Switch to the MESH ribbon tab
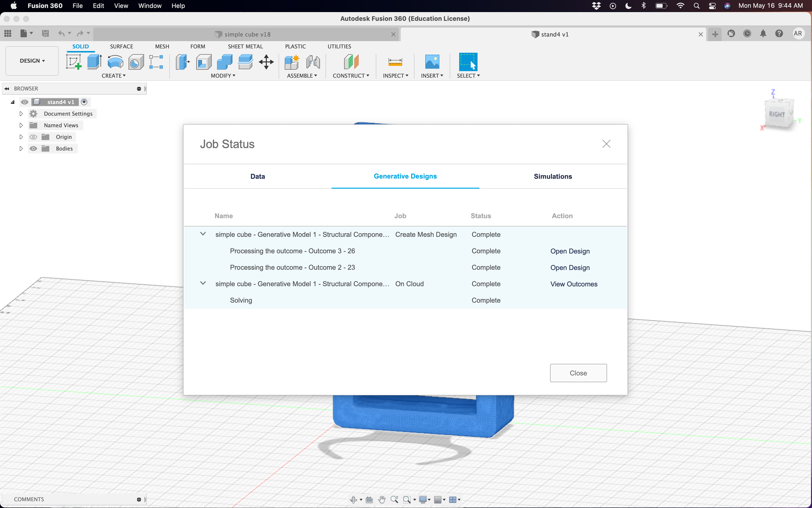 [162, 46]
